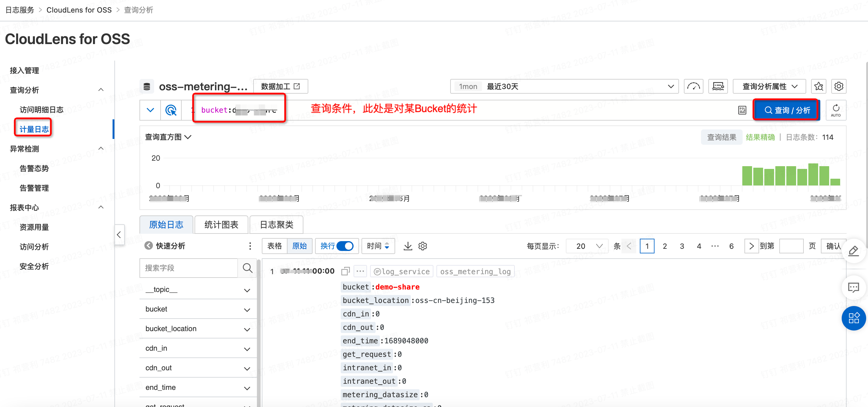Image resolution: width=868 pixels, height=407 pixels.
Task: Switch log view to 原始 mode
Action: point(299,246)
